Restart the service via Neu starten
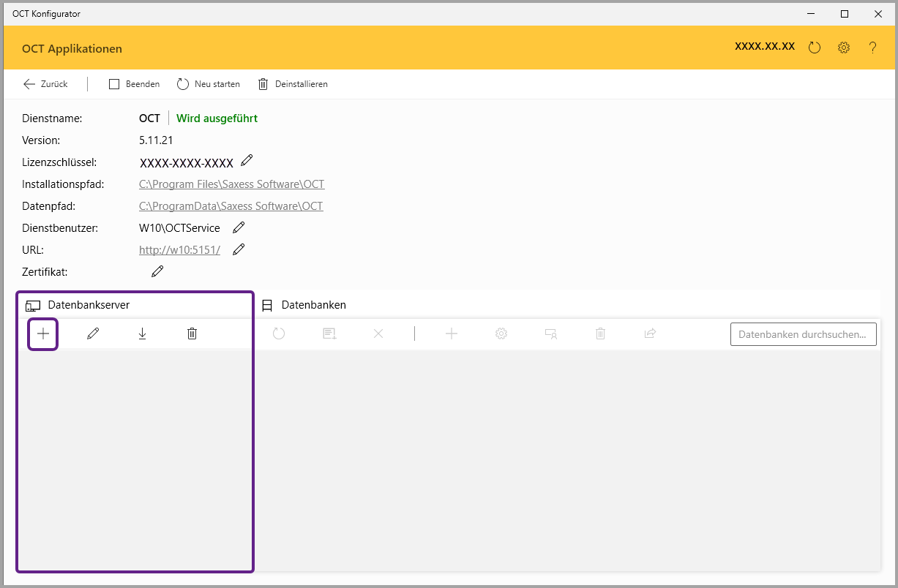This screenshot has width=898, height=588. click(209, 84)
